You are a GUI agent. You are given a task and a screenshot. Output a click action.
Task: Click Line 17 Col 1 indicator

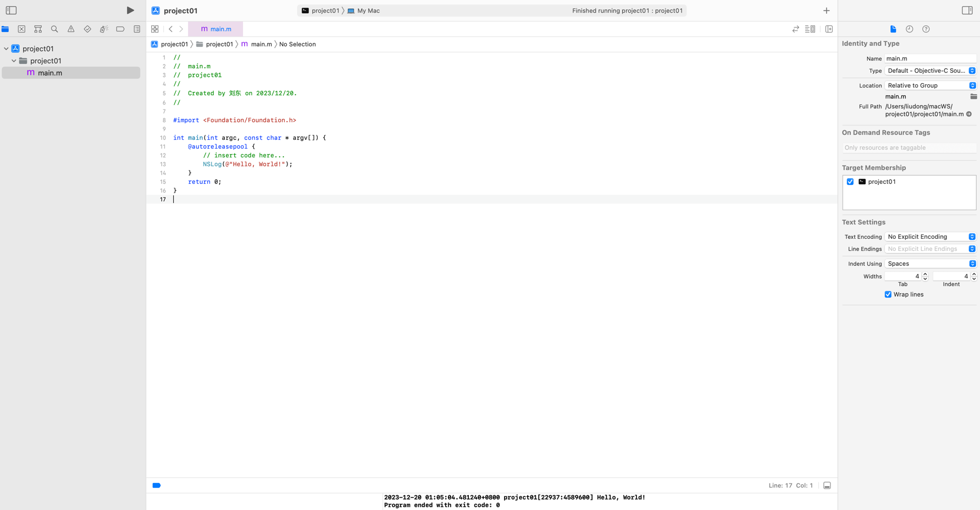[790, 485]
